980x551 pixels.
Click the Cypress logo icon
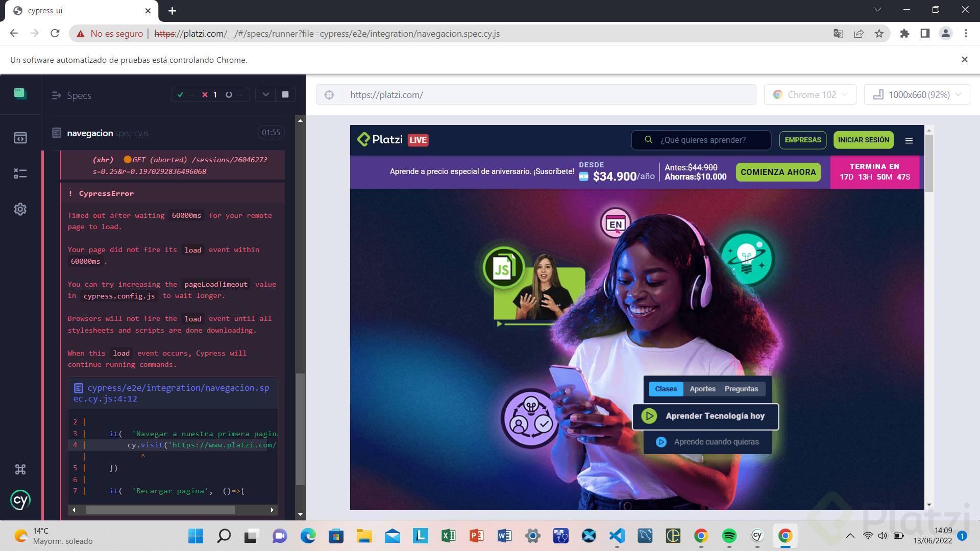pyautogui.click(x=20, y=500)
